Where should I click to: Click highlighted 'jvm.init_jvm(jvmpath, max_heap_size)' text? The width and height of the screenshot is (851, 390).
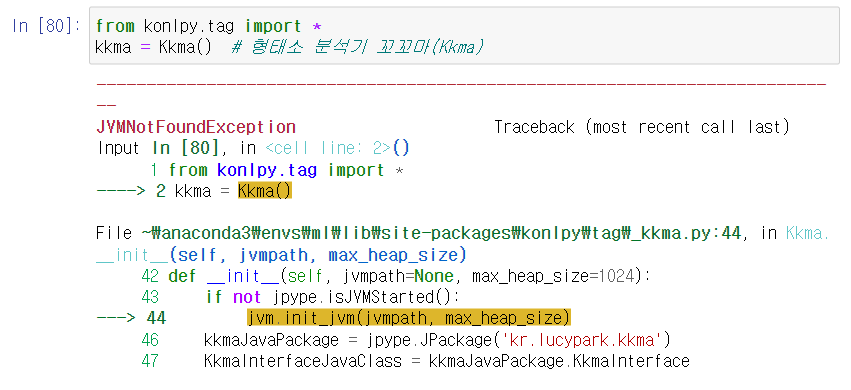point(409,318)
